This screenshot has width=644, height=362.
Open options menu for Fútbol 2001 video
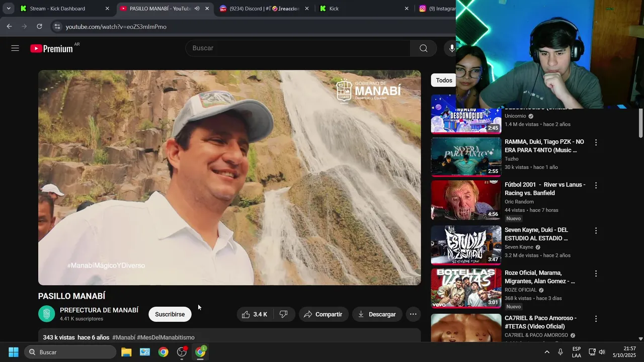click(596, 186)
